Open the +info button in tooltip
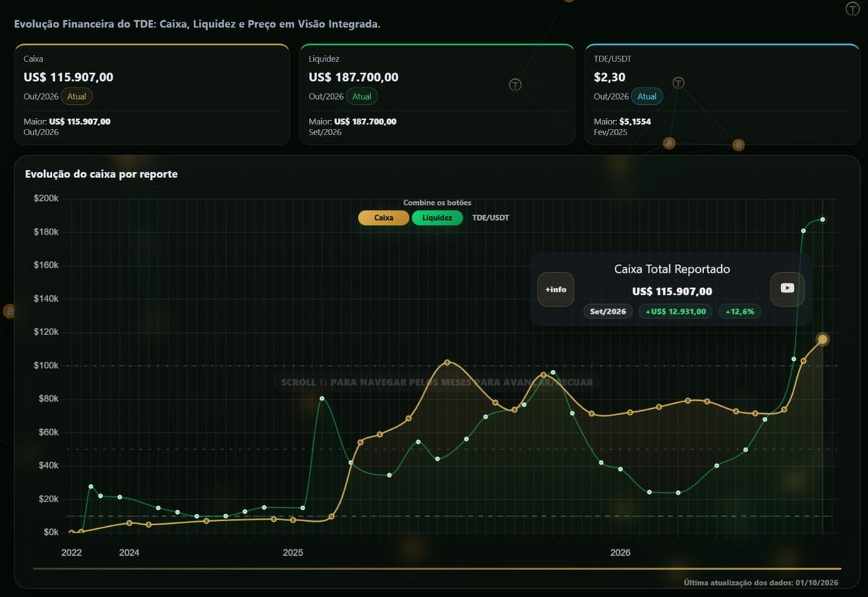Screen dimensions: 868x597 pos(556,289)
